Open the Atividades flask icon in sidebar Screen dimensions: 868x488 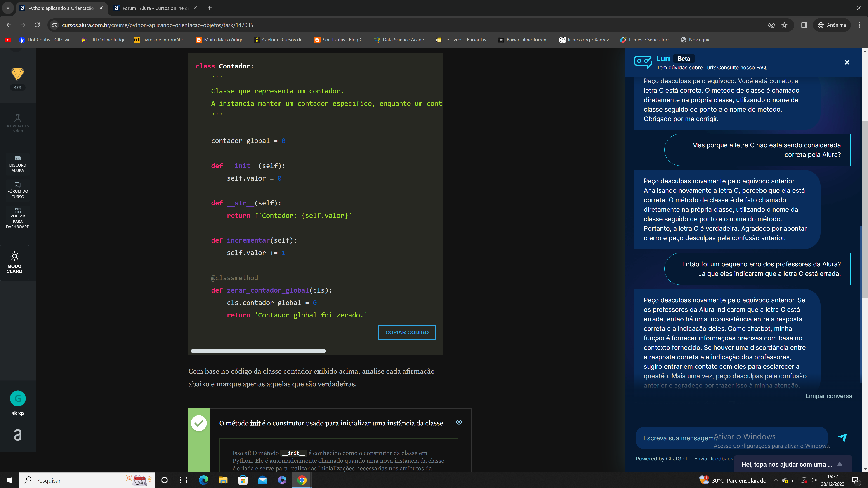tap(18, 123)
